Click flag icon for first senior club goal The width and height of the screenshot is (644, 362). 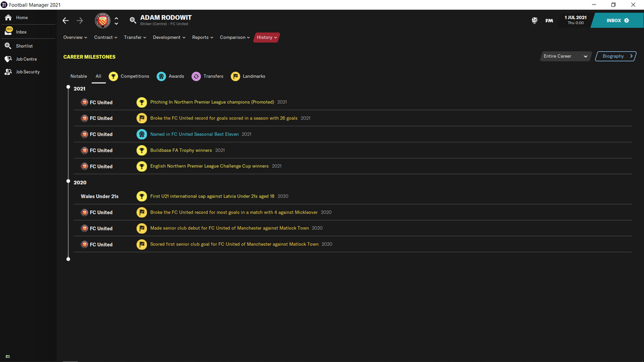pyautogui.click(x=142, y=244)
